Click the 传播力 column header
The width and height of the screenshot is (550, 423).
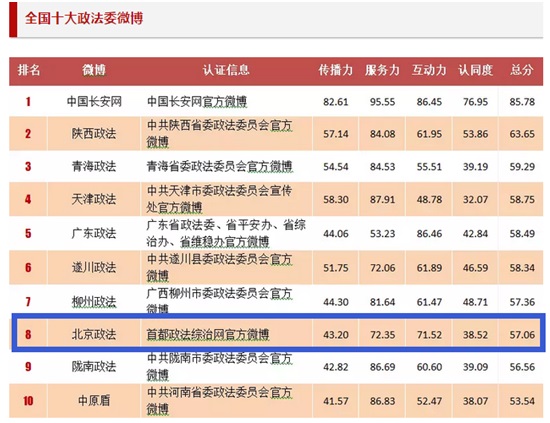(x=335, y=70)
